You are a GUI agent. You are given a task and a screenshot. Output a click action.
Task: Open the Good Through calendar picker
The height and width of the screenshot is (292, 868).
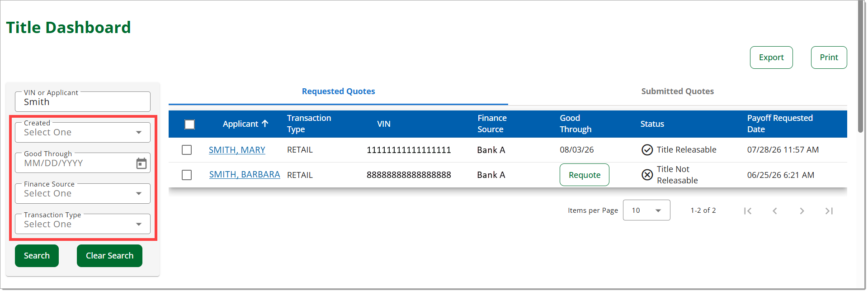(x=142, y=163)
